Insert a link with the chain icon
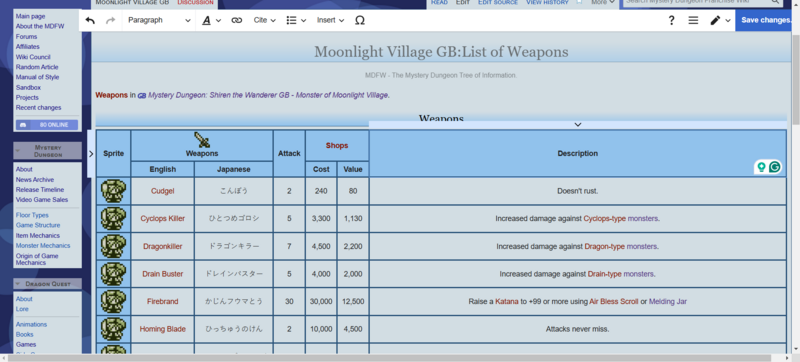 236,20
